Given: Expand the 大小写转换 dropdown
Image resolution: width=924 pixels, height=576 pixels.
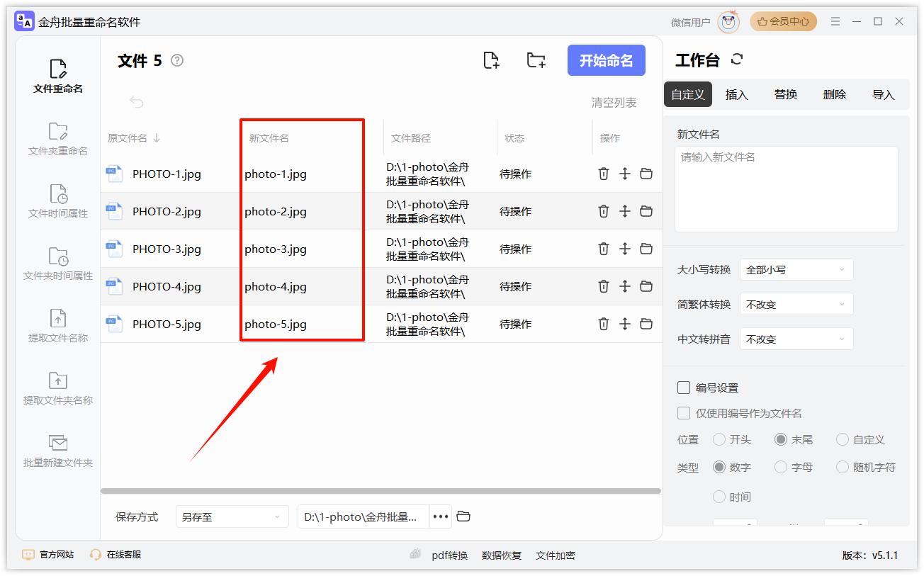Looking at the screenshot, I should [796, 269].
